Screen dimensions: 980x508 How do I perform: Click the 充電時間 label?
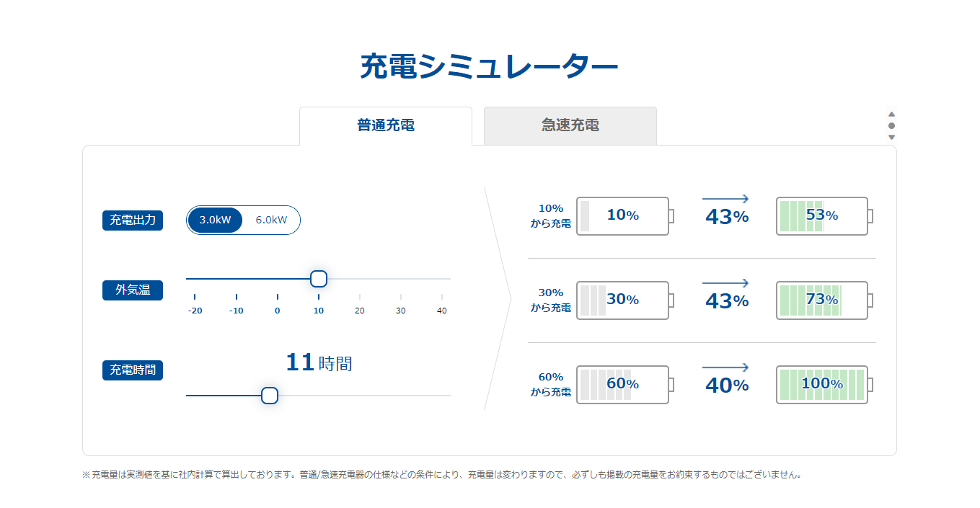coord(133,370)
